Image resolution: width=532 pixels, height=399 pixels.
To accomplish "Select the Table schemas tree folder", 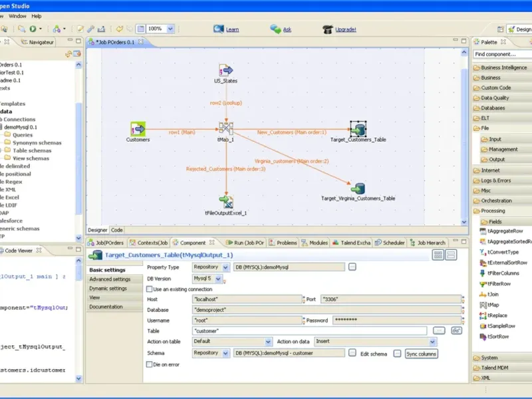I will pos(32,151).
